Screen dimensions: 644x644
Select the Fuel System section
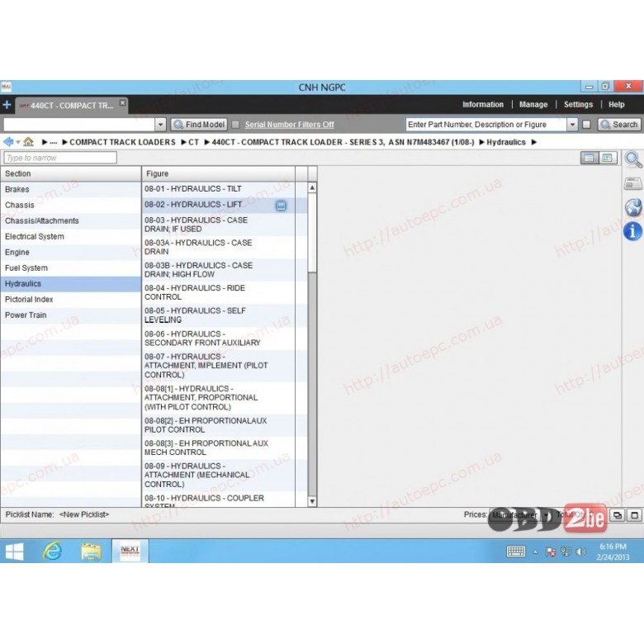point(71,268)
